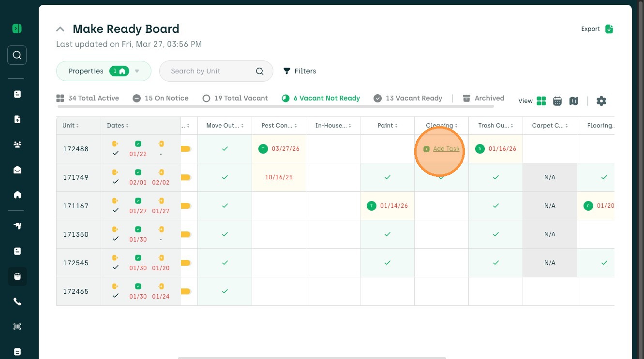Click the home icon in sidebar
This screenshot has width=644, height=359.
pyautogui.click(x=17, y=195)
